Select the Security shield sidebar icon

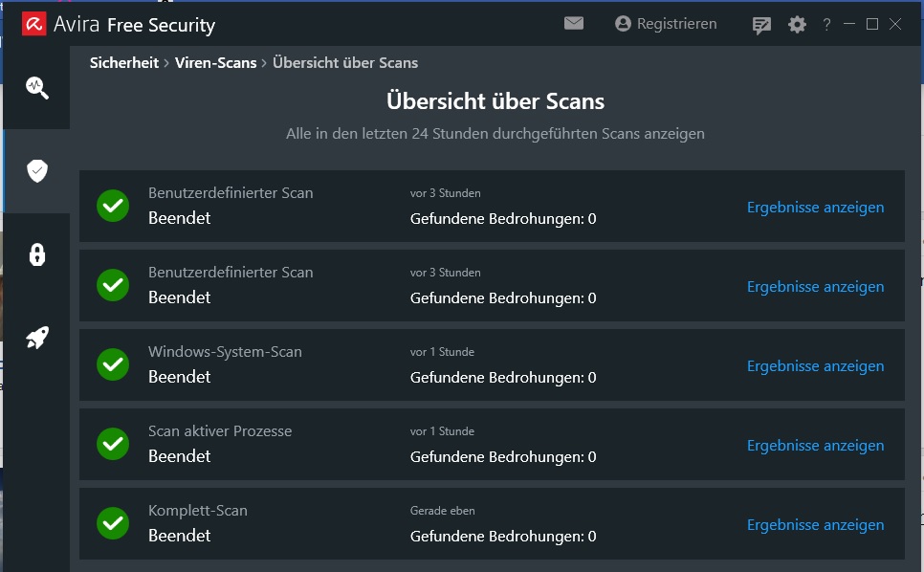[x=36, y=171]
